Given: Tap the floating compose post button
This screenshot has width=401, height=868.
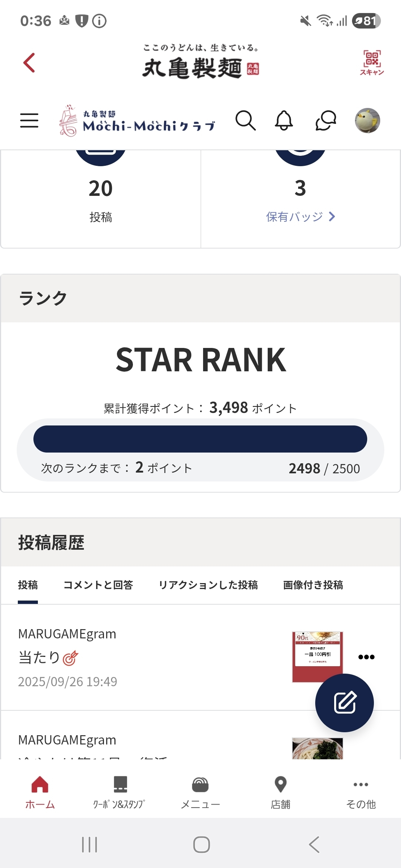Looking at the screenshot, I should click(344, 703).
